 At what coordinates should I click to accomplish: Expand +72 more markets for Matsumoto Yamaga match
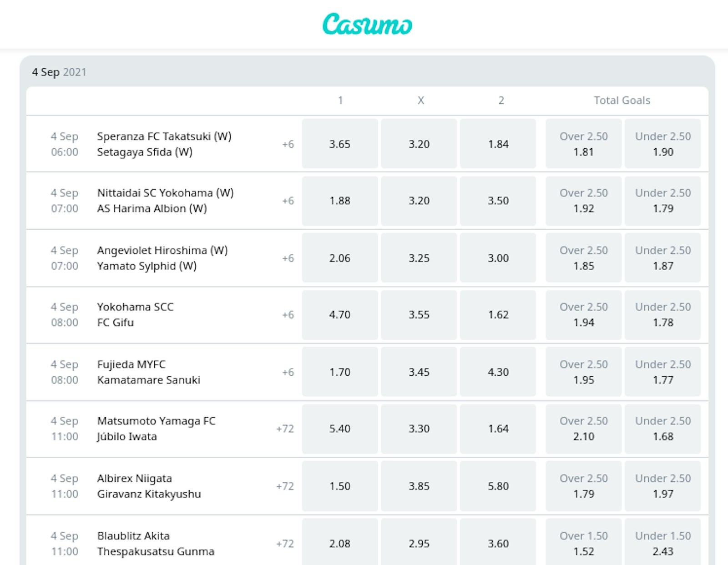click(x=285, y=429)
